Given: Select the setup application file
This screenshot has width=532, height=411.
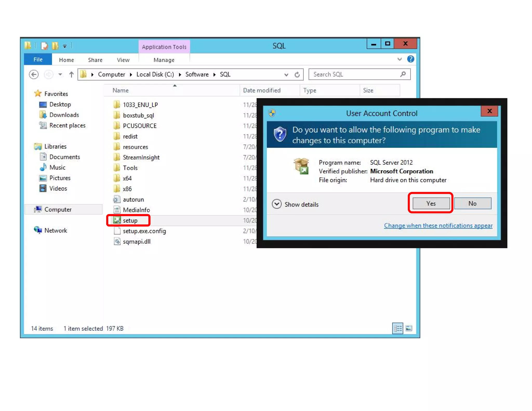Looking at the screenshot, I should click(x=130, y=221).
